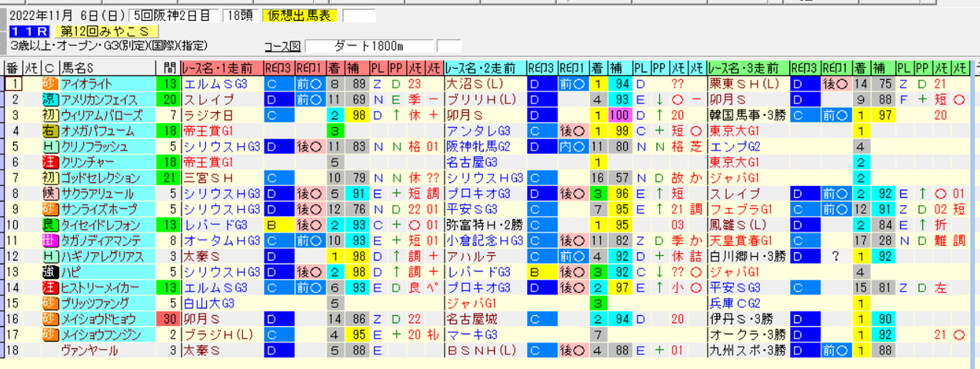Click the red 30 interval cell for メイショウドヒョウ
This screenshot has height=369, width=980.
click(x=168, y=319)
